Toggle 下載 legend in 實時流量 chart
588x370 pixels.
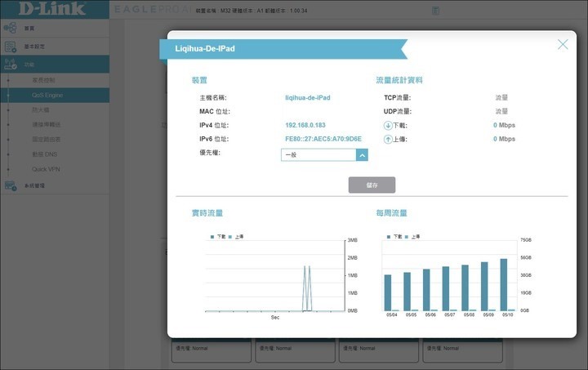point(218,237)
